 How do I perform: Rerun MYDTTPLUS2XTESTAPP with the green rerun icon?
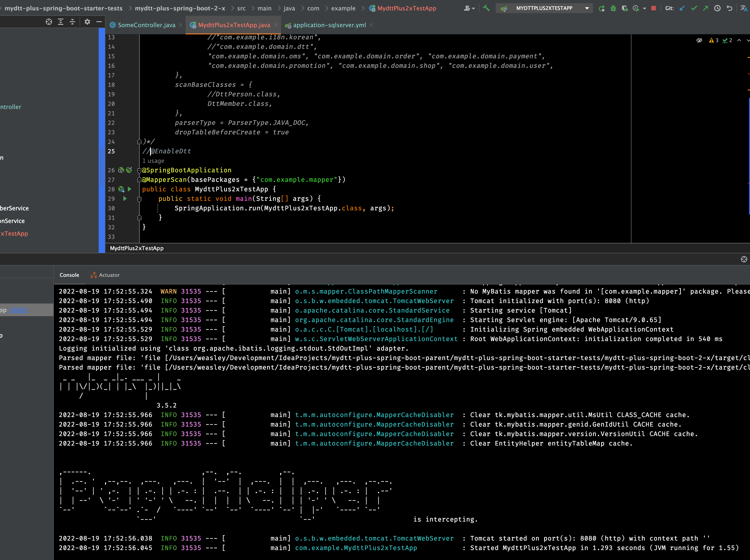pyautogui.click(x=602, y=8)
